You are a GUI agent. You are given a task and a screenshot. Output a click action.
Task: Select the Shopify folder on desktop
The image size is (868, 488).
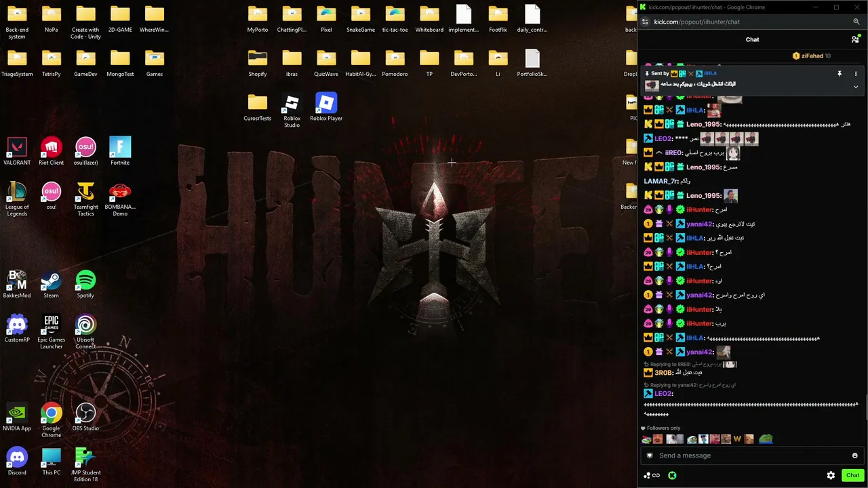click(257, 63)
